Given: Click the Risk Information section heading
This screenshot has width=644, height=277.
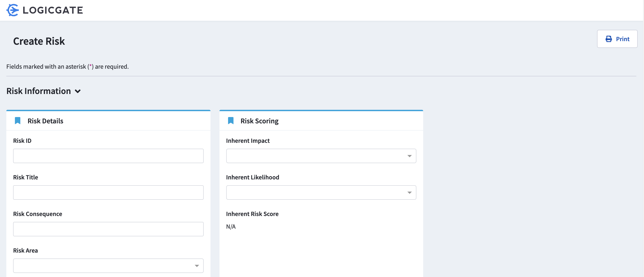Looking at the screenshot, I should (x=38, y=91).
